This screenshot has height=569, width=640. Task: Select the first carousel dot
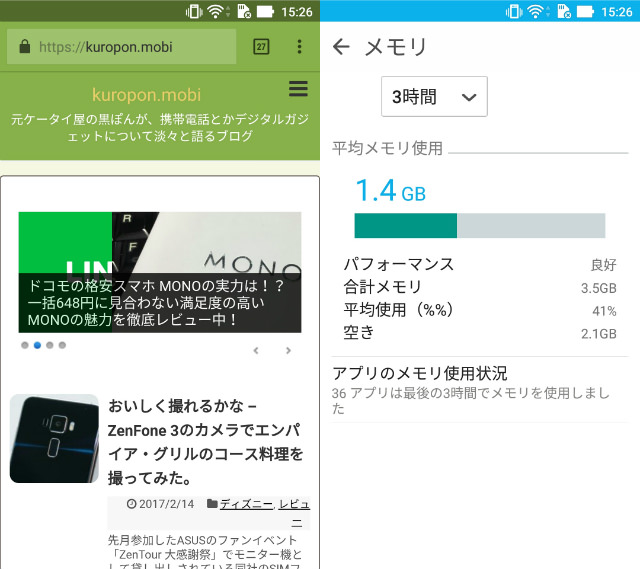(24, 345)
